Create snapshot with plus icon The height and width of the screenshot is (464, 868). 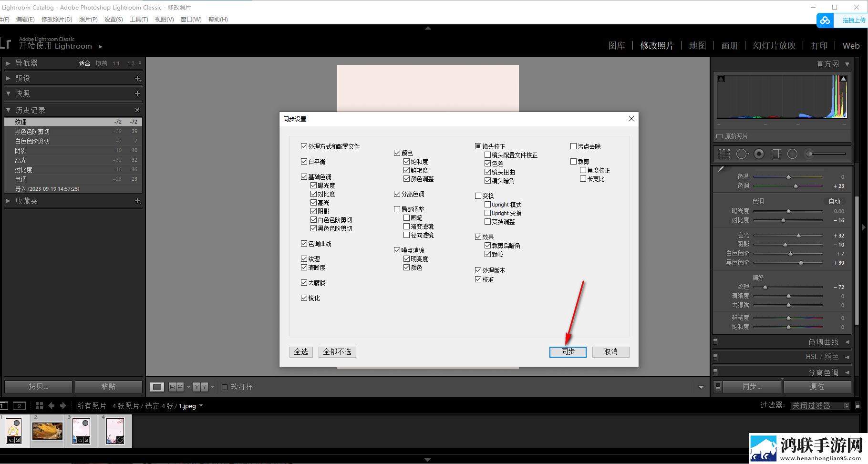pyautogui.click(x=137, y=93)
